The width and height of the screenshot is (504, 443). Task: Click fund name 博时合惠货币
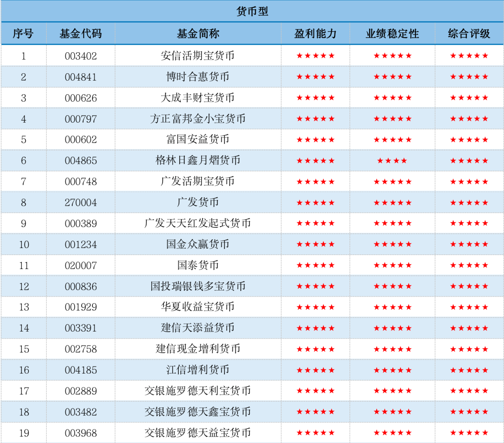[x=198, y=76]
